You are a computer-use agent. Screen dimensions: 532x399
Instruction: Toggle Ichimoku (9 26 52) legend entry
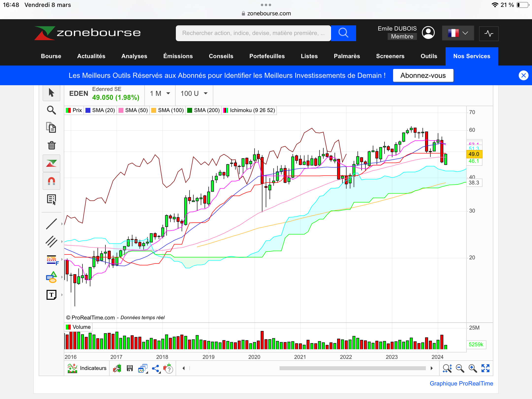pos(249,110)
